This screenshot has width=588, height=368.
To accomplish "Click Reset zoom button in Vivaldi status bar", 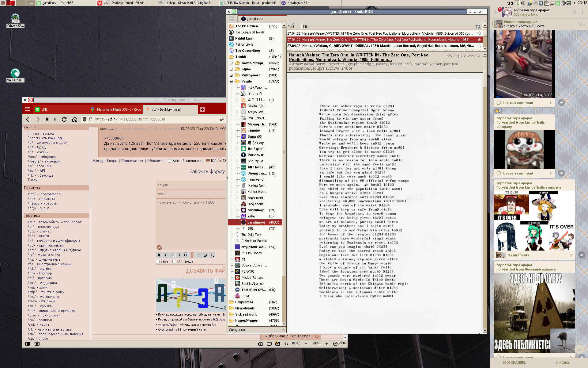I will point(296,343).
